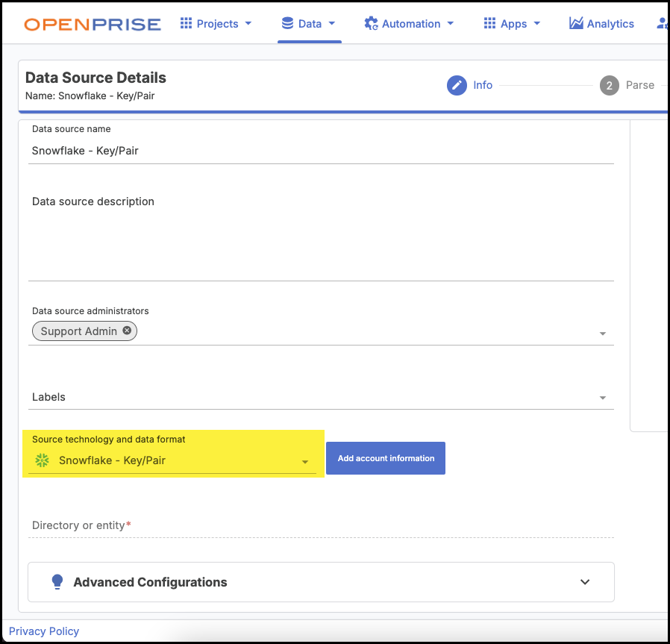Click Add account information button

(x=386, y=458)
